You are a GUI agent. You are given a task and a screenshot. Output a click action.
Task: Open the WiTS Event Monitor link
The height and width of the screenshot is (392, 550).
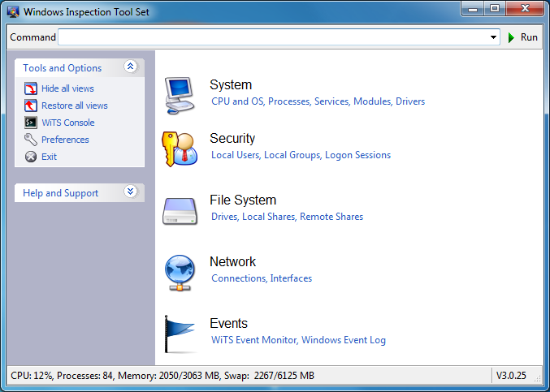(254, 340)
